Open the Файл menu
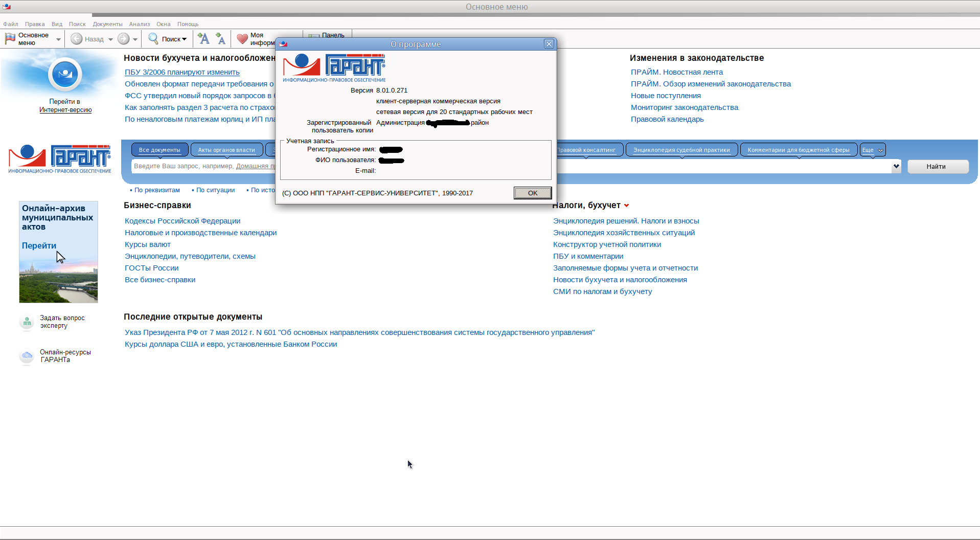 pos(11,24)
